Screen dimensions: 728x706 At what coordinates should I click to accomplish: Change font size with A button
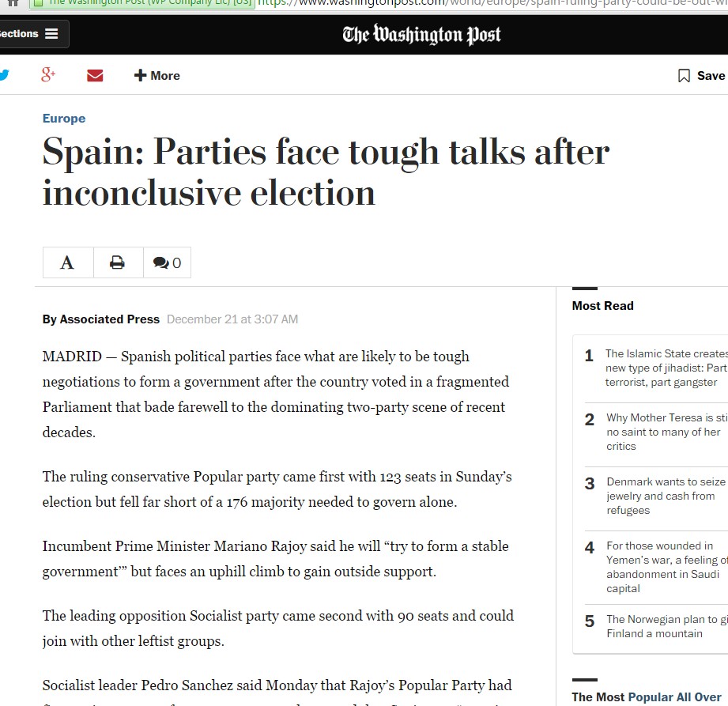coord(67,263)
